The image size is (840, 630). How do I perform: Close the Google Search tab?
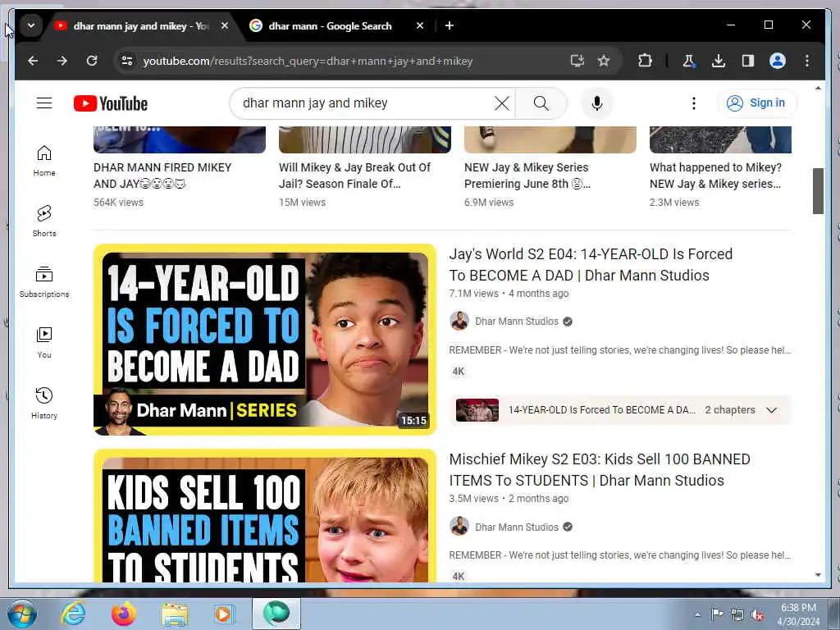(x=420, y=25)
